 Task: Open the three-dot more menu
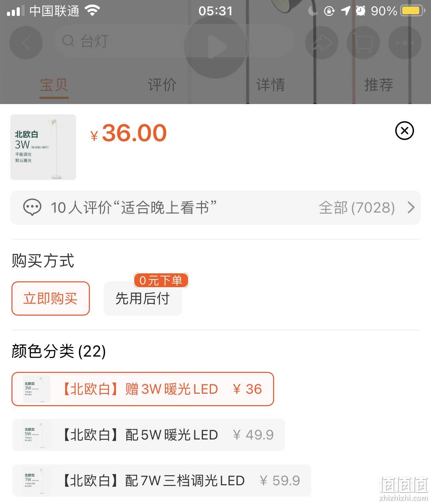[405, 43]
